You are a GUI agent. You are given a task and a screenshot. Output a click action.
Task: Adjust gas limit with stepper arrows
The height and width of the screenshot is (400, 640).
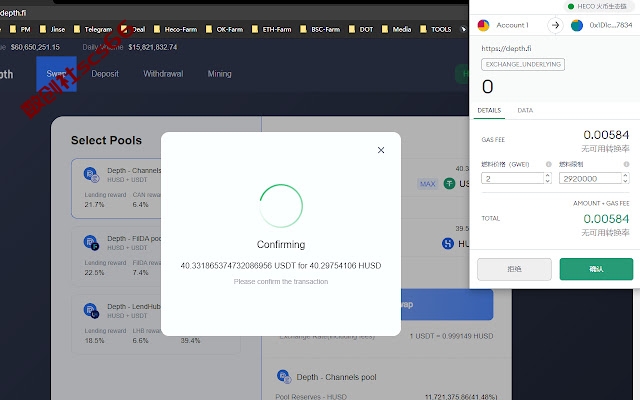pyautogui.click(x=625, y=178)
